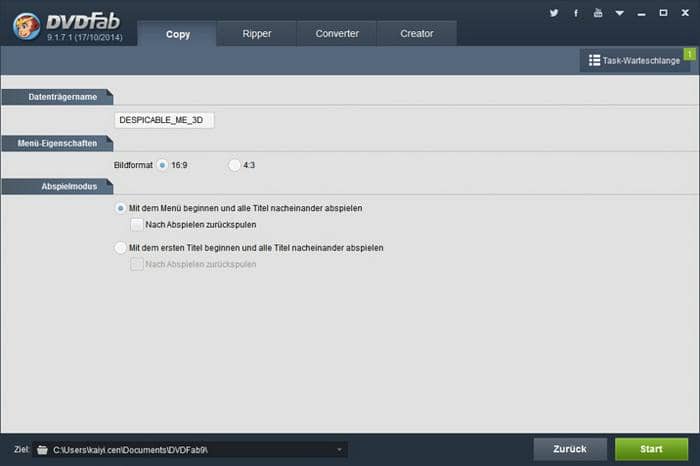Click the folder icon next to Ziel
This screenshot has height=466, width=700.
pos(42,449)
